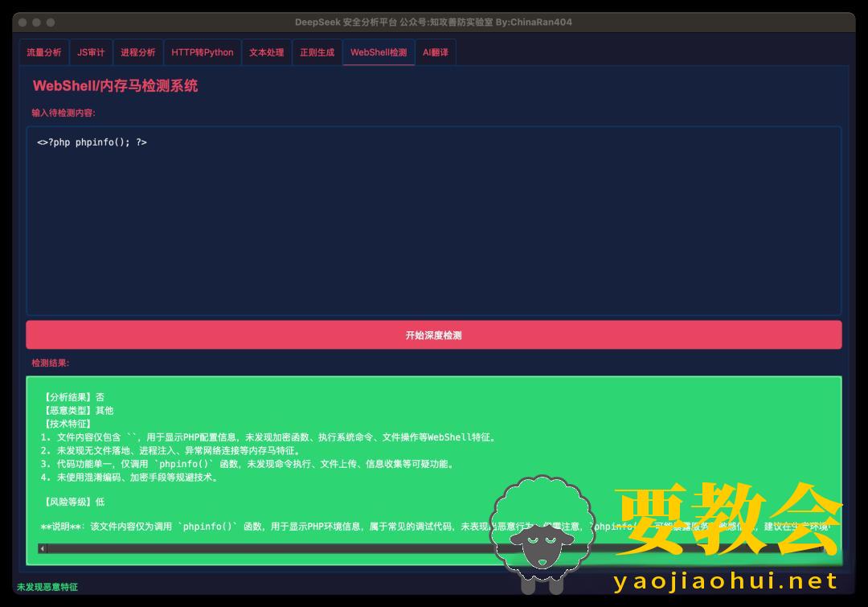This screenshot has height=607, width=868.
Task: Click the window title DeepSeek 安全分析平台
Action: tap(433, 23)
